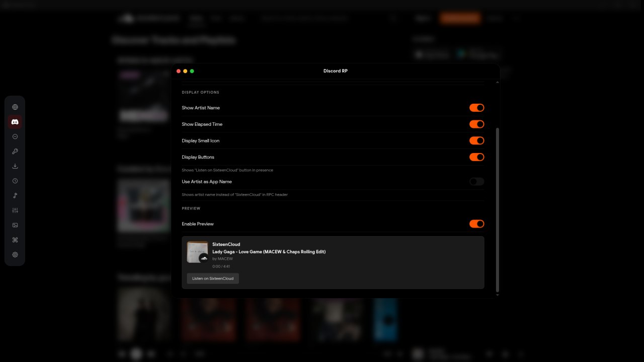Open the globe icon in the sidebar
Viewport: 644px width, 362px height.
coord(15,107)
